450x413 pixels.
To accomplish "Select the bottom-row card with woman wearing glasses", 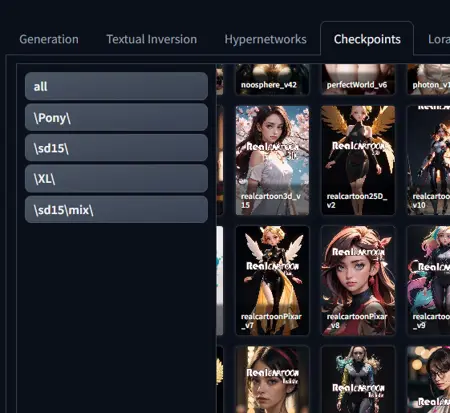I will click(x=429, y=379).
